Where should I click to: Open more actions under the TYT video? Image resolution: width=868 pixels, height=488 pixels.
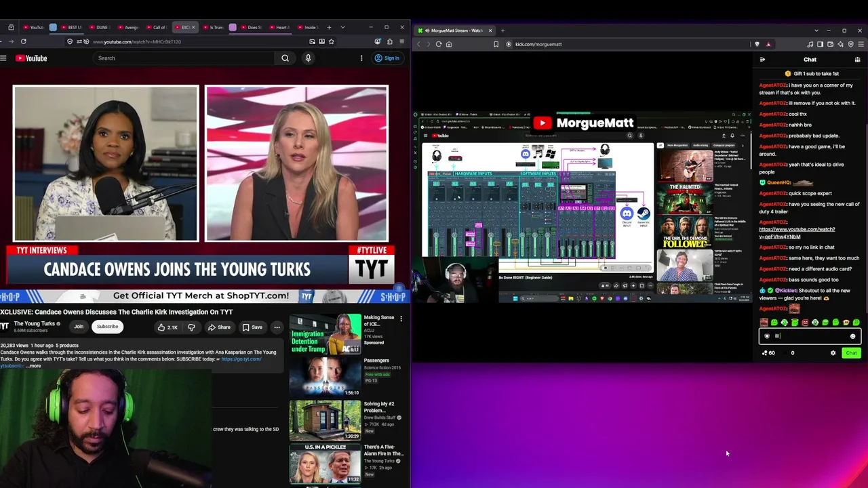(277, 327)
